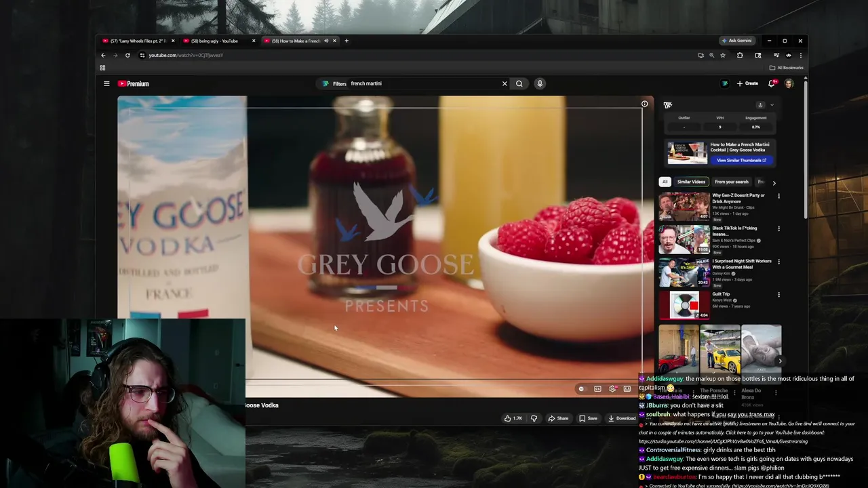The width and height of the screenshot is (868, 488).
Task: Save the video to a playlist
Action: (x=588, y=418)
